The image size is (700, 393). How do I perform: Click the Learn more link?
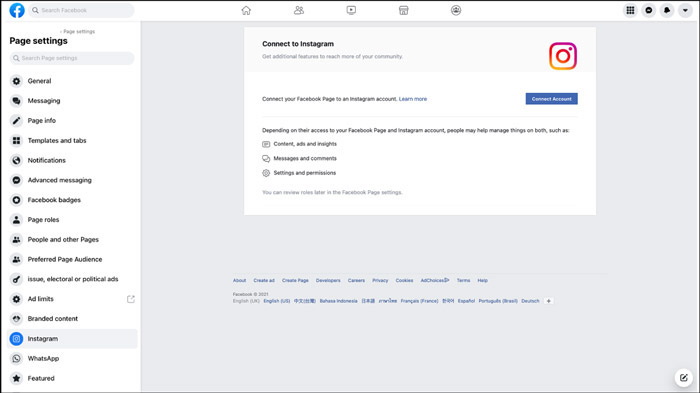point(412,99)
